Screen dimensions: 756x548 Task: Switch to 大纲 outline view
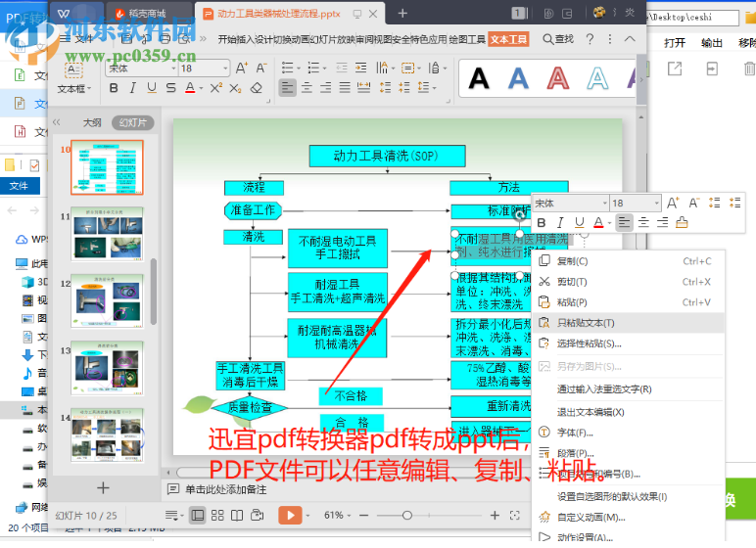click(x=92, y=123)
